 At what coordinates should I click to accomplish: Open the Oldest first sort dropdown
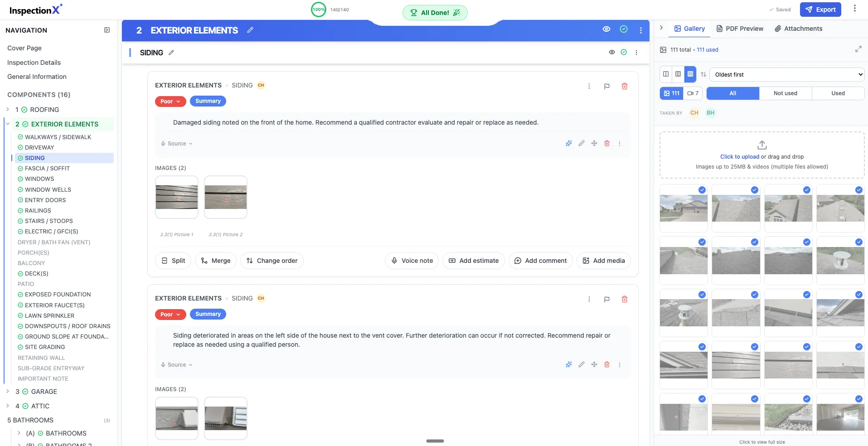(x=786, y=74)
